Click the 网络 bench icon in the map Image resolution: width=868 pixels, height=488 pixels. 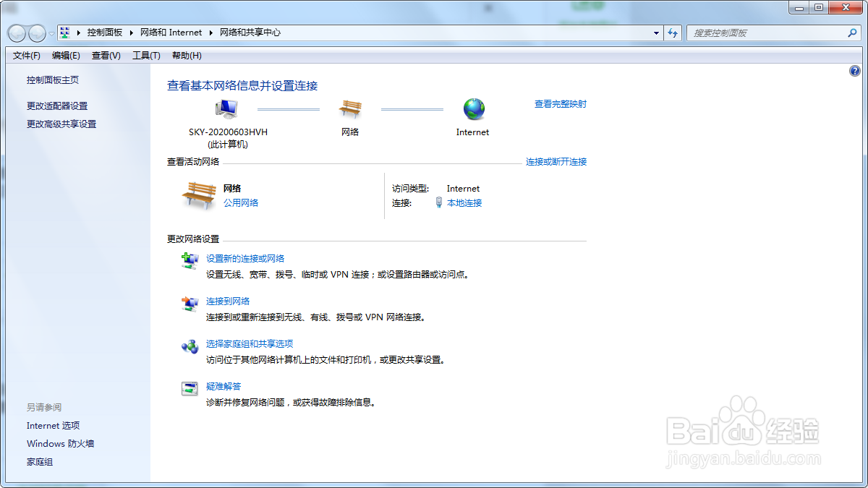coord(350,110)
